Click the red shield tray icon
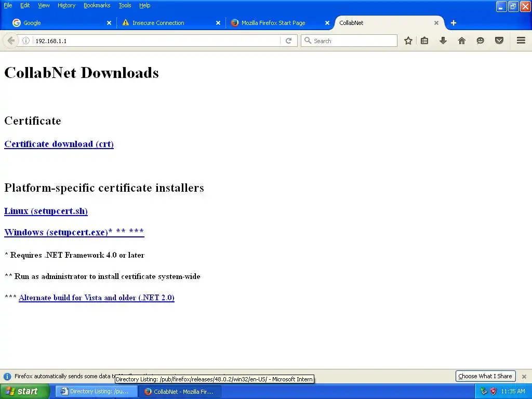 point(494,391)
